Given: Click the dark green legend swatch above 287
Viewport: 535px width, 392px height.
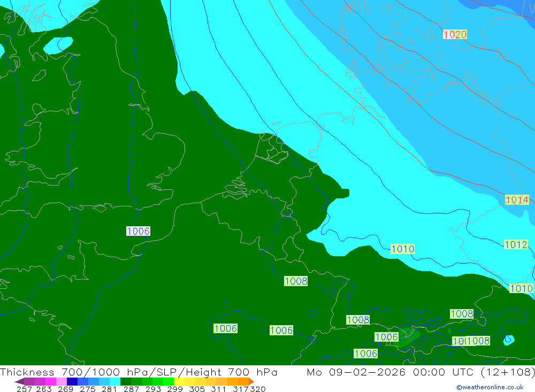Looking at the screenshot, I should [x=126, y=381].
